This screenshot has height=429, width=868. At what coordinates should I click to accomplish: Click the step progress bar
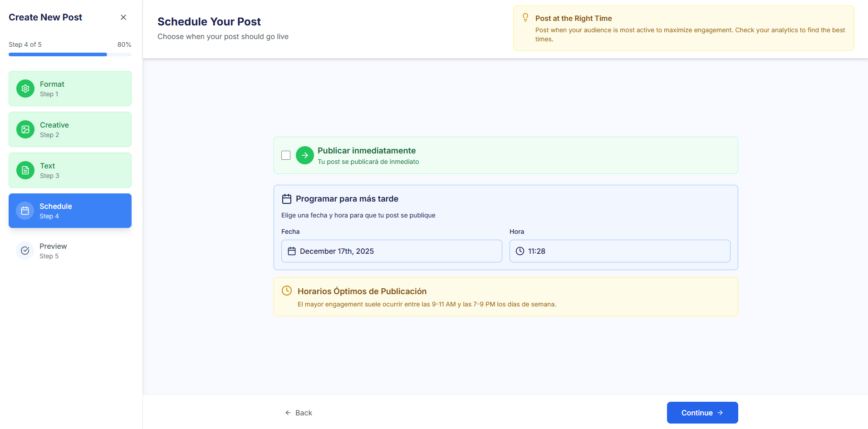coord(70,54)
